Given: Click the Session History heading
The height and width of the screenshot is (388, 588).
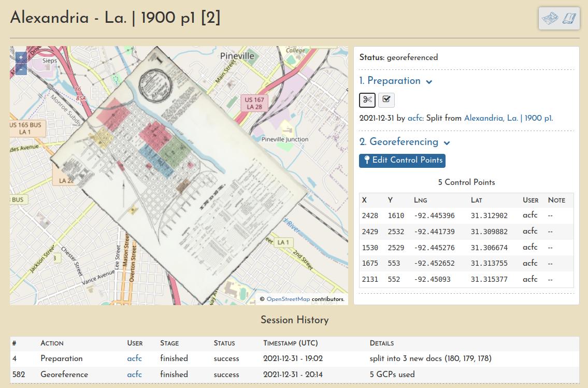Looking at the screenshot, I should 295,320.
